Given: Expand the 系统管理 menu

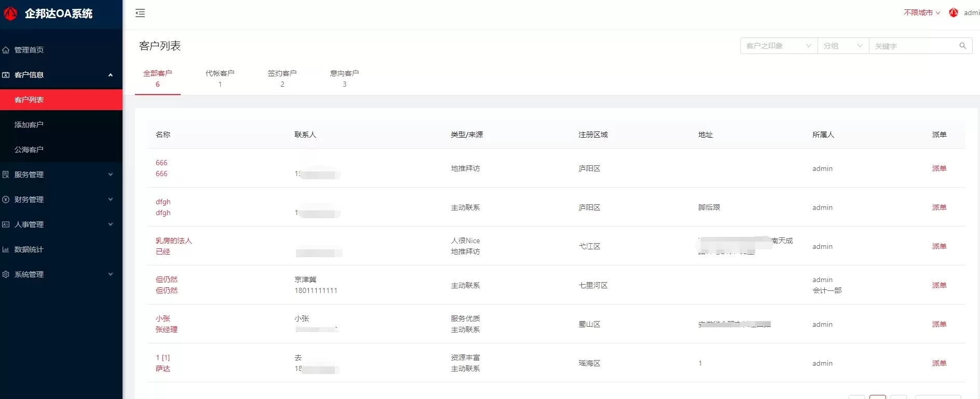Looking at the screenshot, I should [57, 274].
